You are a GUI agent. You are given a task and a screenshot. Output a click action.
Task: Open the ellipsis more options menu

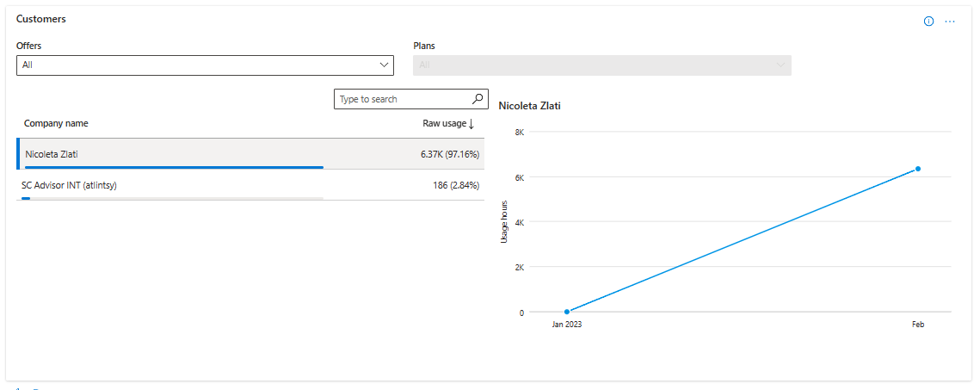[950, 22]
